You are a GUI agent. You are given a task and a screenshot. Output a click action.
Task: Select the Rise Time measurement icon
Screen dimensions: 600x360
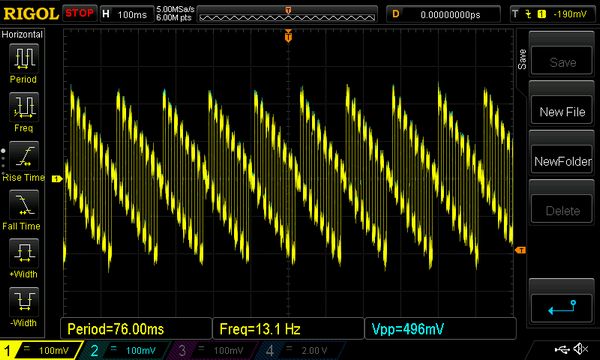pos(24,156)
